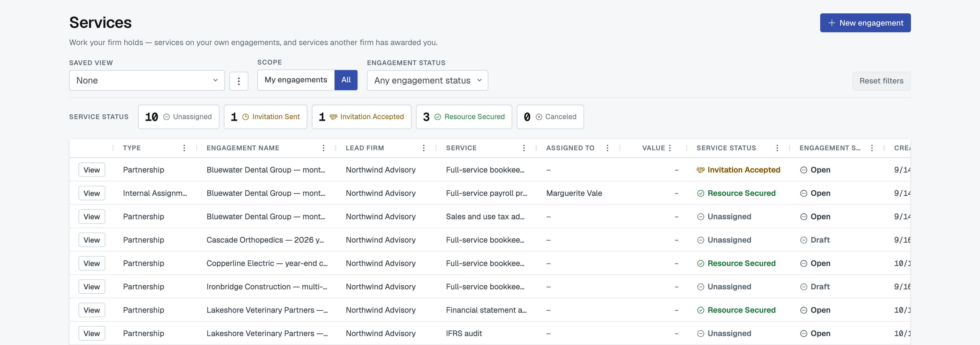Reset all filters

pyautogui.click(x=881, y=81)
